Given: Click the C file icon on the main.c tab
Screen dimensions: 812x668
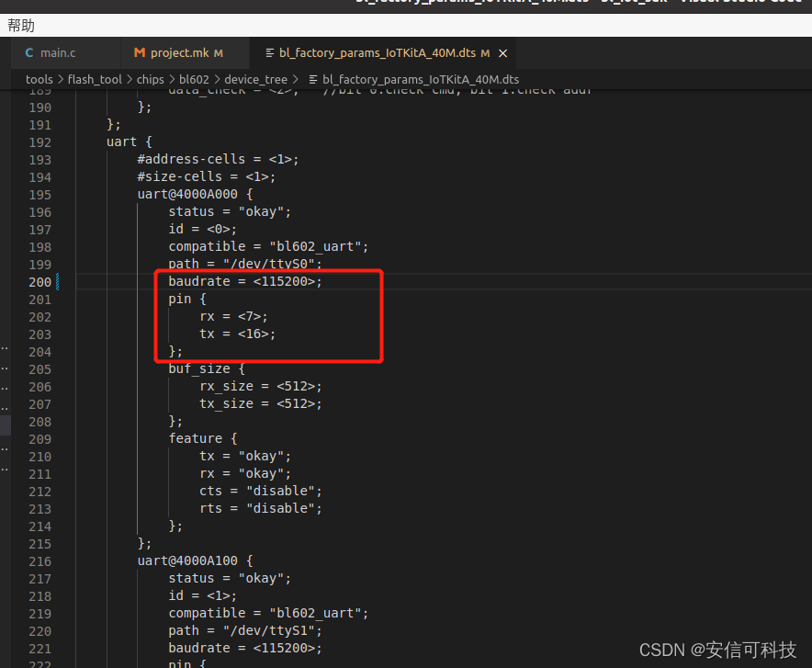Looking at the screenshot, I should (x=29, y=52).
